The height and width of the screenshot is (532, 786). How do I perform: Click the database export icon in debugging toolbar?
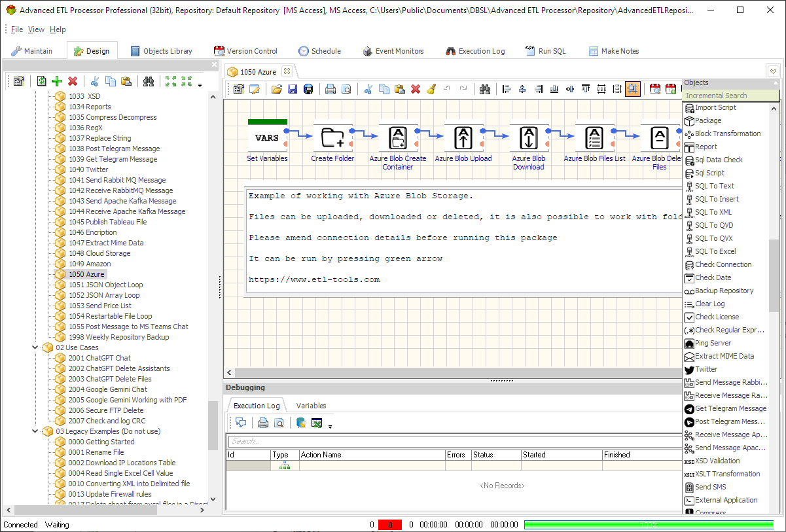click(x=301, y=423)
